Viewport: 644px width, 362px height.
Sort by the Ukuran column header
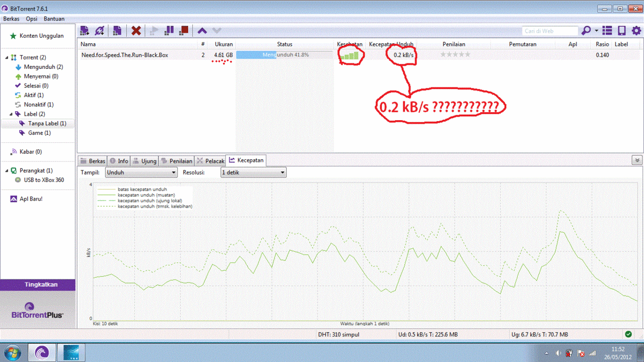[224, 44]
